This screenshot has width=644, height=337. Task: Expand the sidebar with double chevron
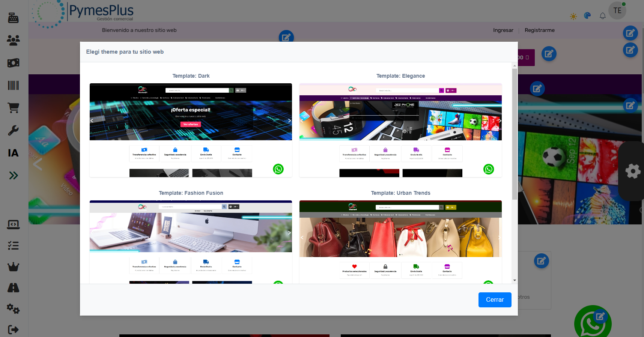[x=14, y=175]
